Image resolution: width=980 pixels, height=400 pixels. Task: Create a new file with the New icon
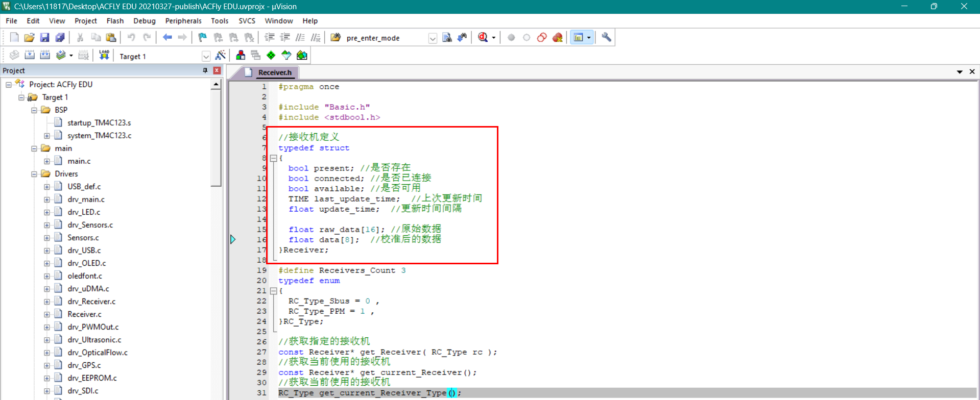point(14,37)
